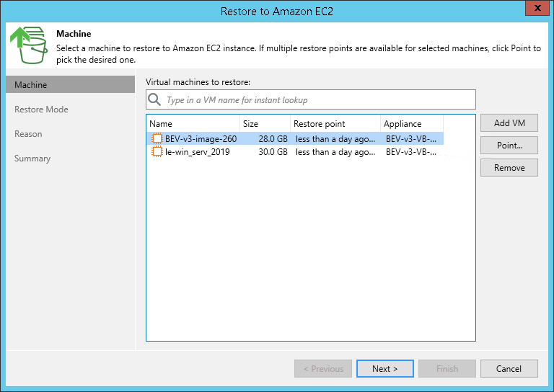Click appliance cell of BEV-v3-image-260 row
The width and height of the screenshot is (554, 392).
411,138
